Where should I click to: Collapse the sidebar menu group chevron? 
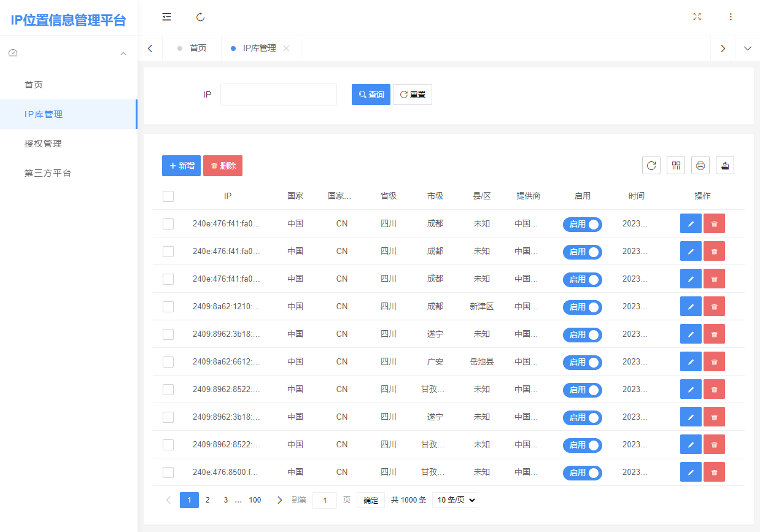(123, 53)
